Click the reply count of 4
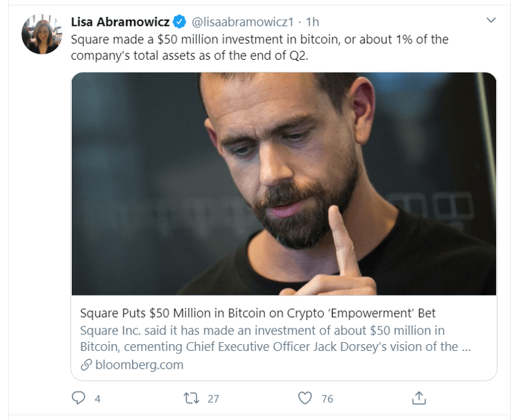This screenshot has width=519, height=420. pos(98,399)
